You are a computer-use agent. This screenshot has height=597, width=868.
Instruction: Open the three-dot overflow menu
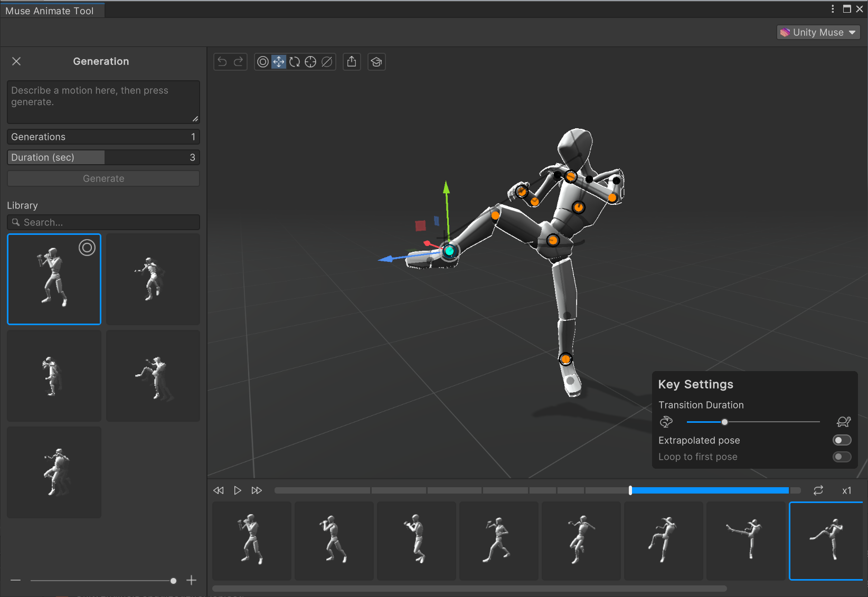pyautogui.click(x=833, y=9)
